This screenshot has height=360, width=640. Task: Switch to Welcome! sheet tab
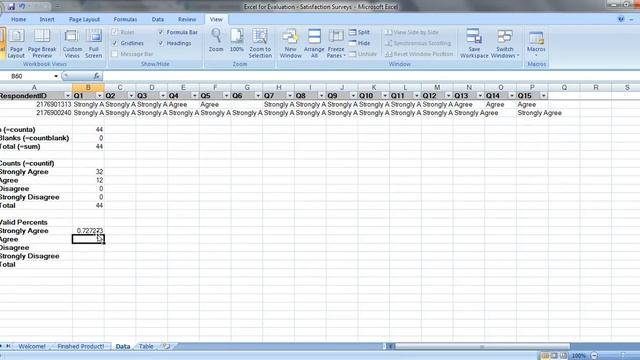point(32,346)
